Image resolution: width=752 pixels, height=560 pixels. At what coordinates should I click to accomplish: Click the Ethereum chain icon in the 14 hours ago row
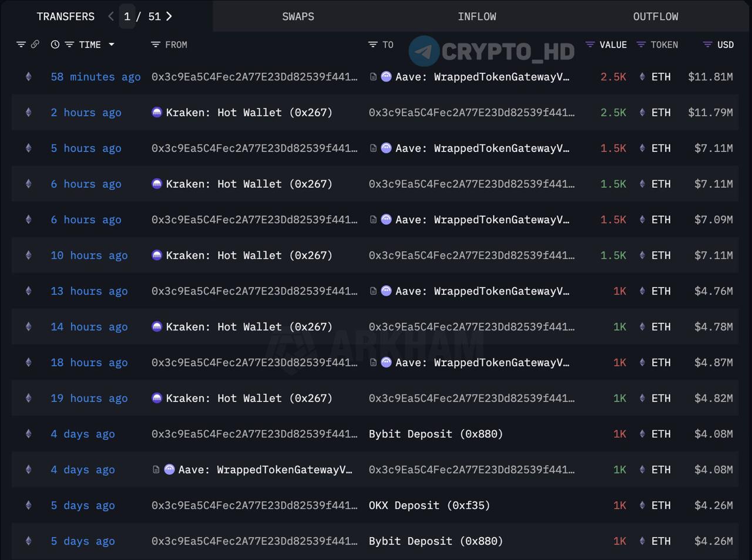click(x=28, y=327)
